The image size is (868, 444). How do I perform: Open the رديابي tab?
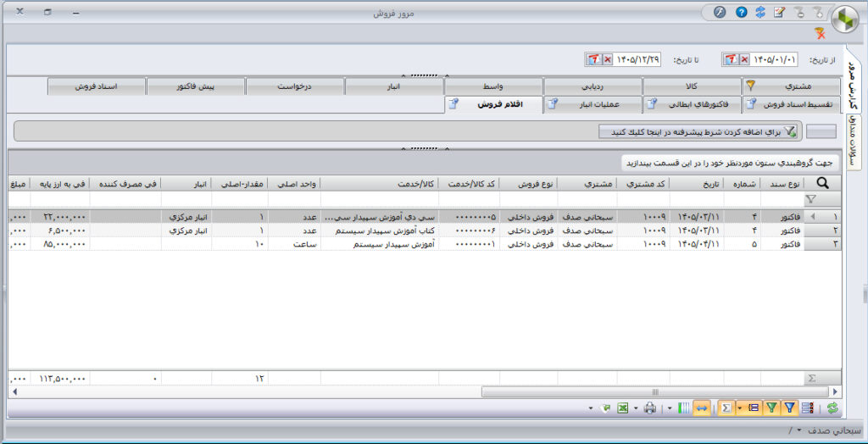point(593,86)
